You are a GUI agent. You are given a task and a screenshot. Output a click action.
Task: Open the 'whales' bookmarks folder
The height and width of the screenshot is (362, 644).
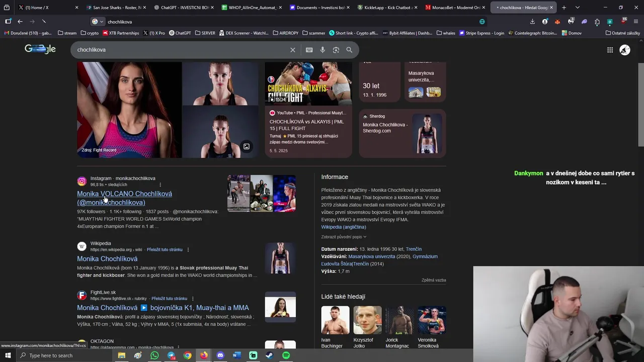point(446,33)
